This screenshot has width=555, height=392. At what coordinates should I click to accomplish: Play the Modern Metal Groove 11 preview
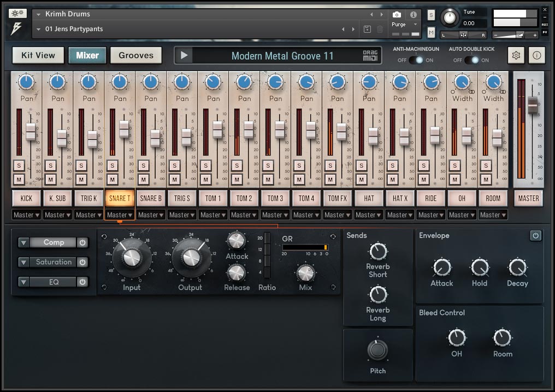pyautogui.click(x=184, y=55)
